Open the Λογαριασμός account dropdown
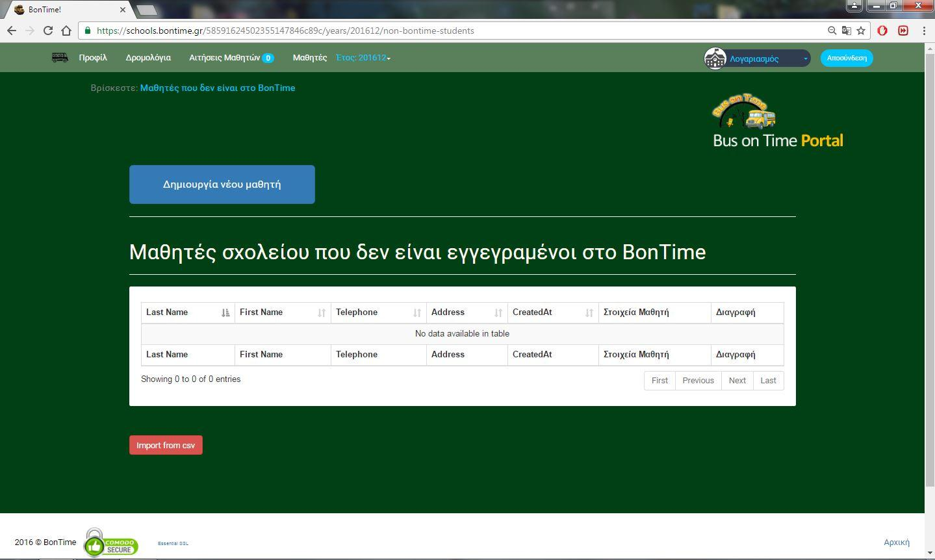The image size is (935, 560). point(769,58)
